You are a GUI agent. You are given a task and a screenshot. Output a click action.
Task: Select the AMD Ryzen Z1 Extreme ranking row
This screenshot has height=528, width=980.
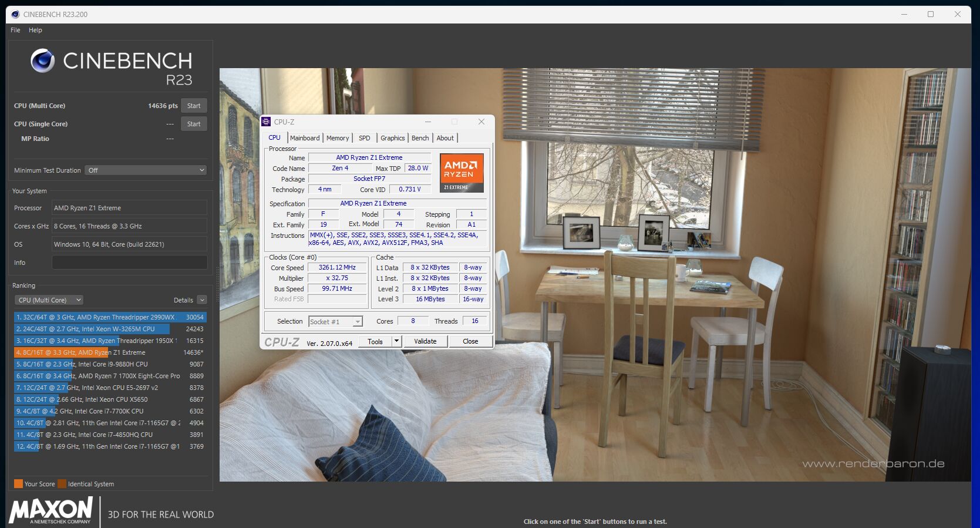point(110,352)
